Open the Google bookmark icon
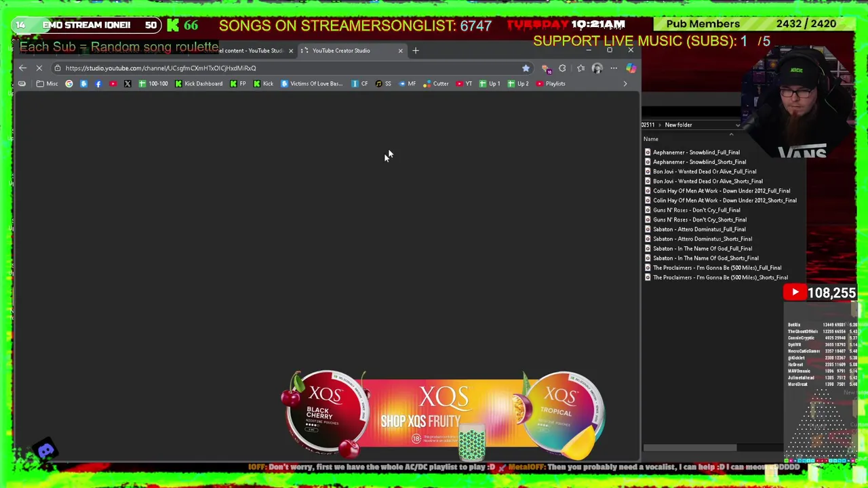Image resolution: width=868 pixels, height=488 pixels. pyautogui.click(x=69, y=83)
